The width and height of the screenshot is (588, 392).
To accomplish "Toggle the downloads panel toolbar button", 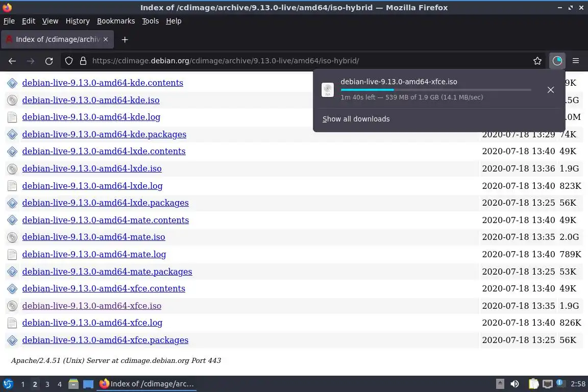I will click(x=557, y=61).
